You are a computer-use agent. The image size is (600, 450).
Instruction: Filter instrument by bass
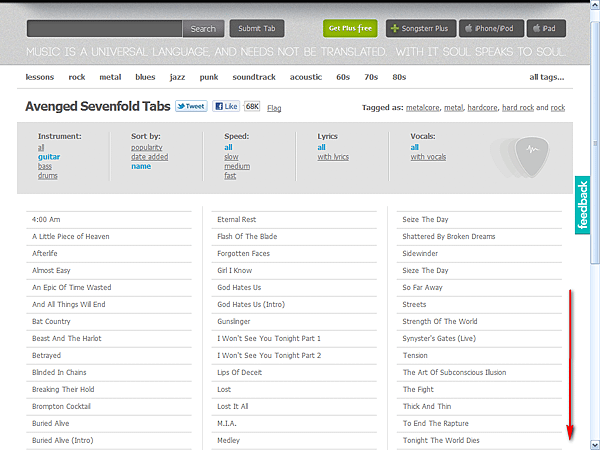click(45, 166)
